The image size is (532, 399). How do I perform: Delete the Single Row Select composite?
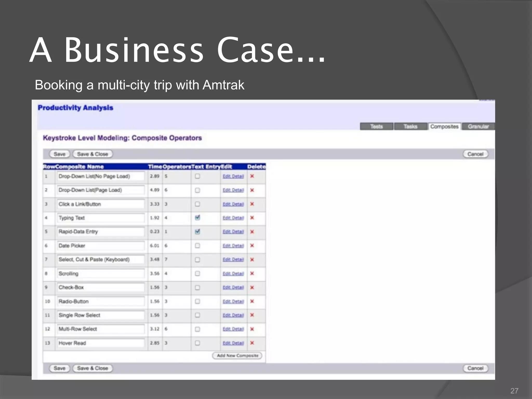coord(252,315)
